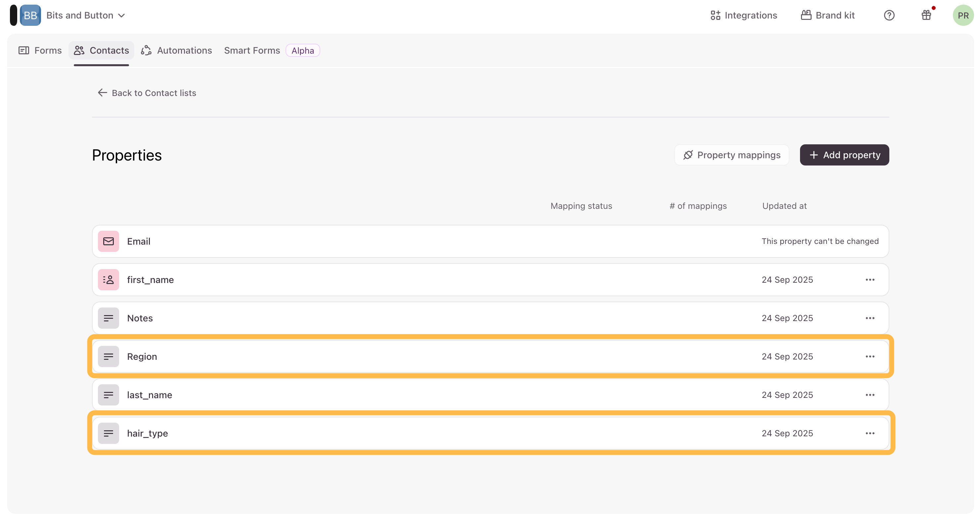Open the PR user avatar menu
980x521 pixels.
pyautogui.click(x=962, y=15)
